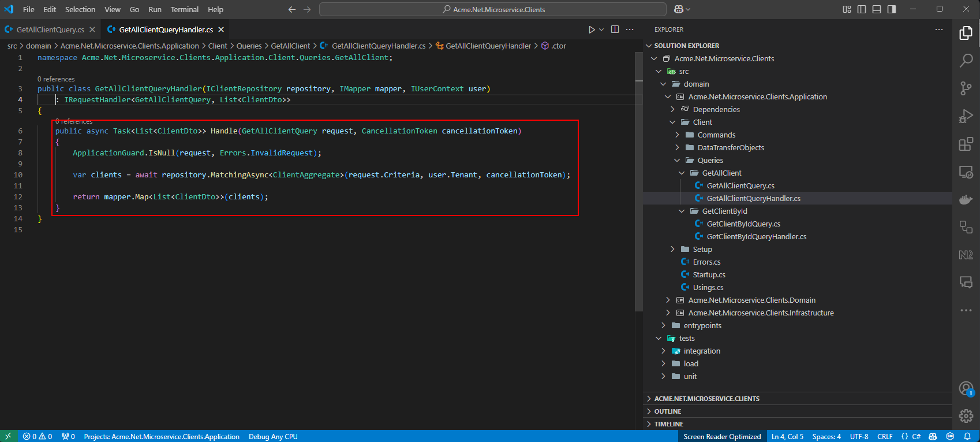Viewport: 980px width, 442px height.
Task: Open notifications bell in status bar
Action: (967, 436)
